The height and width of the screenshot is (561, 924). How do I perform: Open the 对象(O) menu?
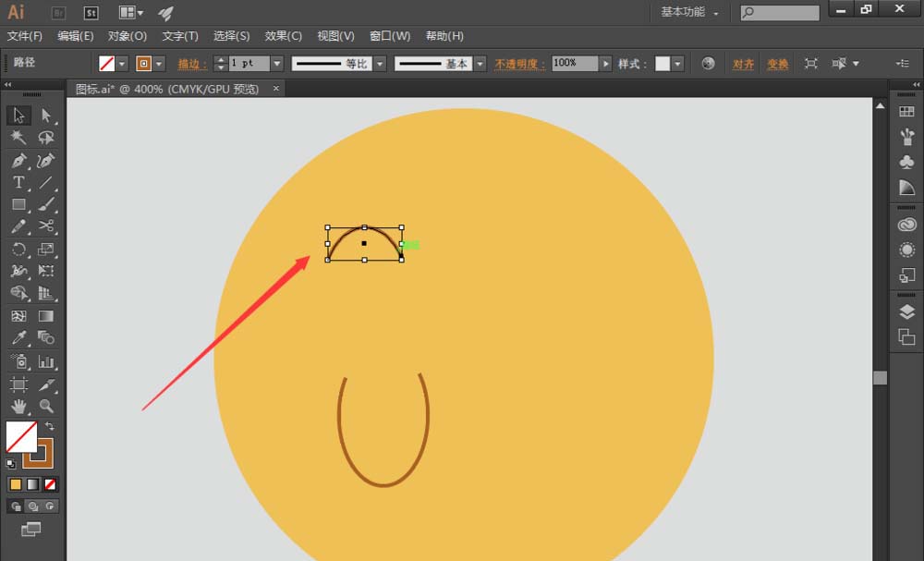tap(128, 36)
